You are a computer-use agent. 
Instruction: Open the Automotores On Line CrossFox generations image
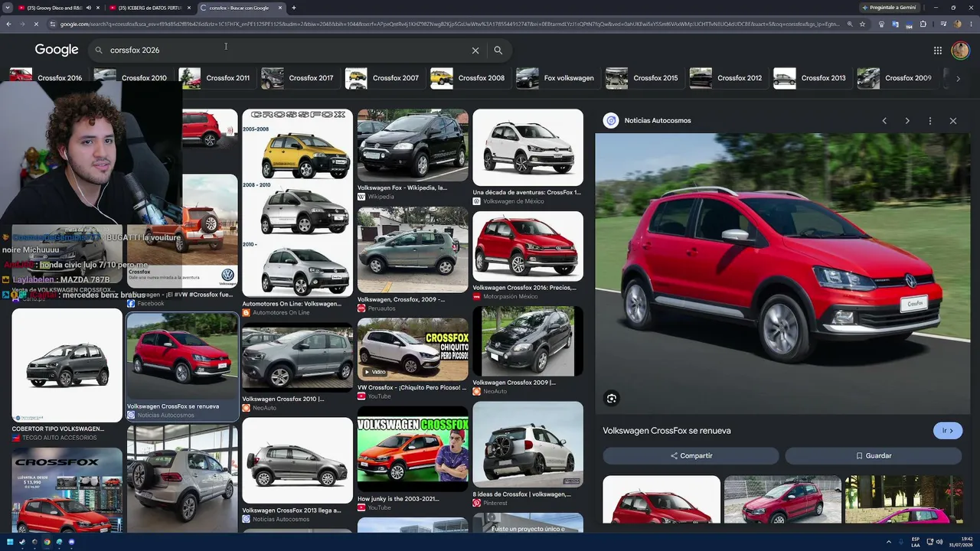click(x=298, y=203)
